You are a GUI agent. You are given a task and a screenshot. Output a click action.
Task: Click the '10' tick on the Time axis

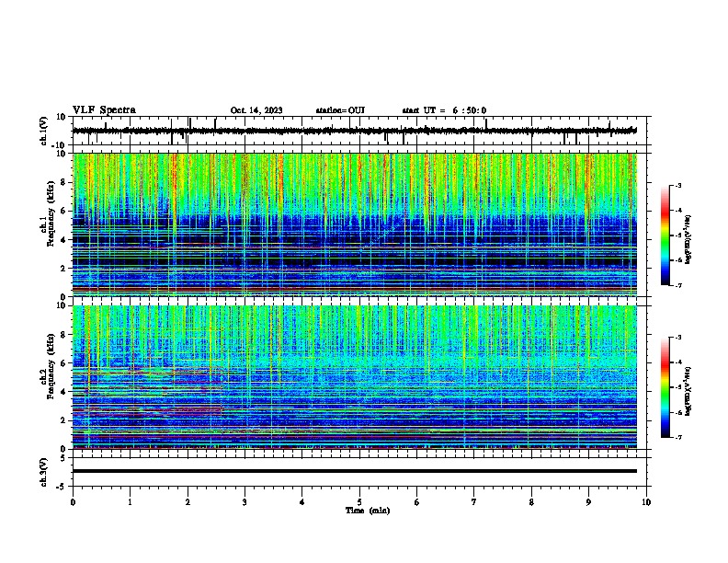click(646, 502)
